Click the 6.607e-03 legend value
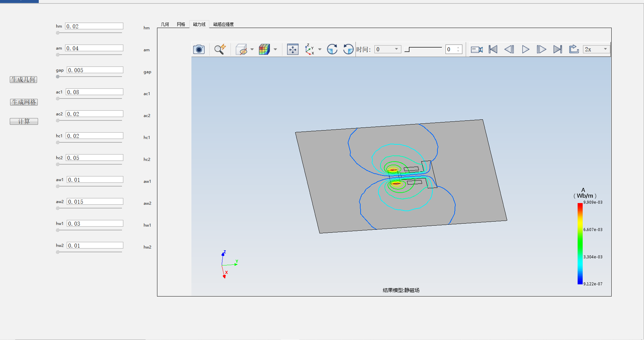644x340 pixels. pyautogui.click(x=593, y=230)
